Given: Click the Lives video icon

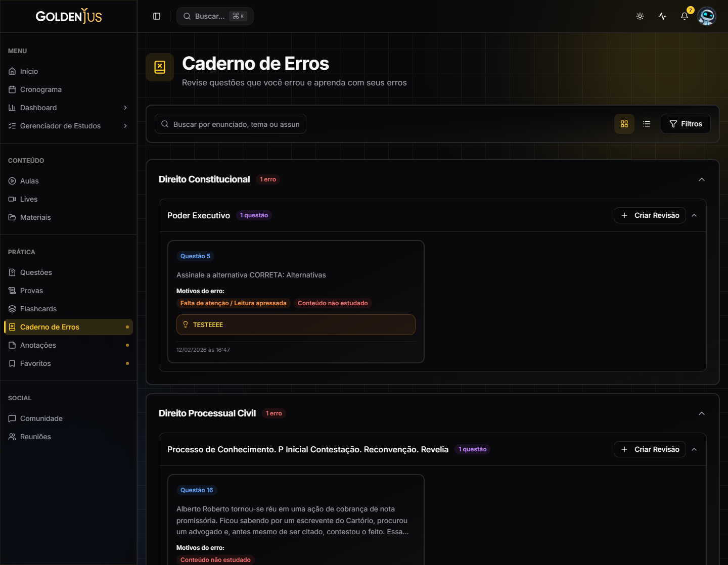Looking at the screenshot, I should pos(12,199).
